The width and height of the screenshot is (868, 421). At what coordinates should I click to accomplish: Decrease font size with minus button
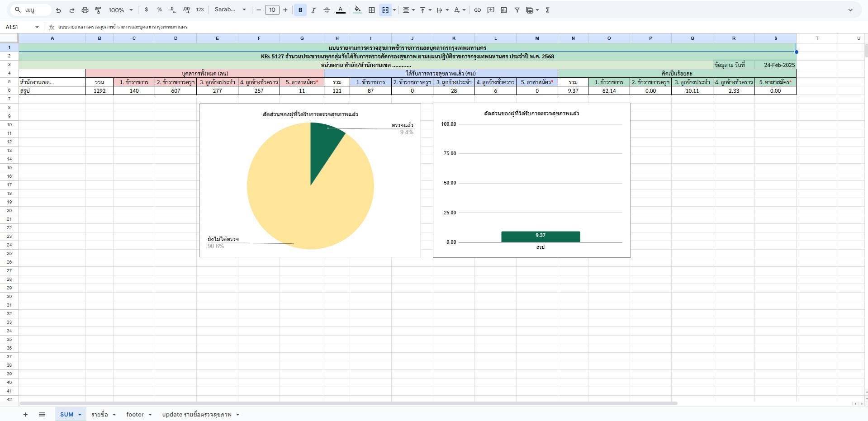(259, 10)
